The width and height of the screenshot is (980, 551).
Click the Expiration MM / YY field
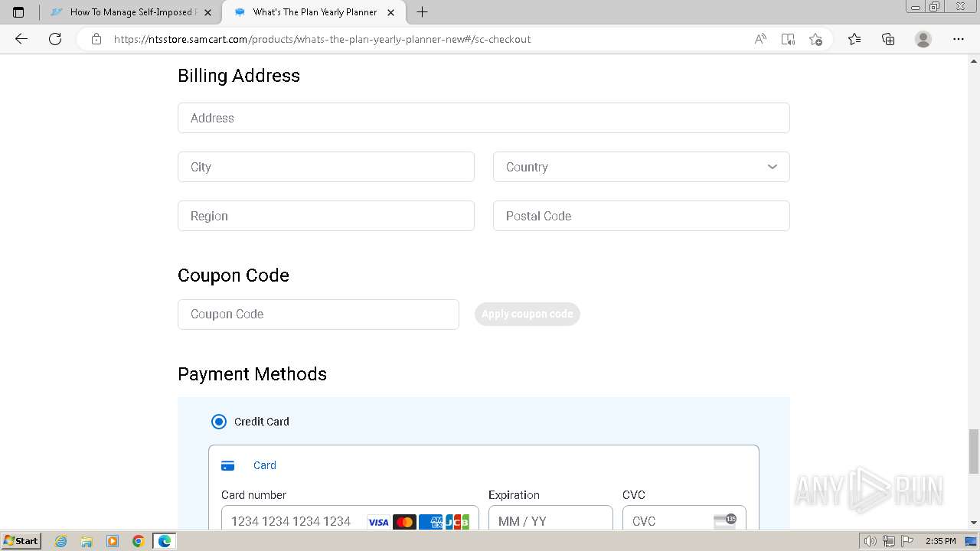click(x=550, y=519)
